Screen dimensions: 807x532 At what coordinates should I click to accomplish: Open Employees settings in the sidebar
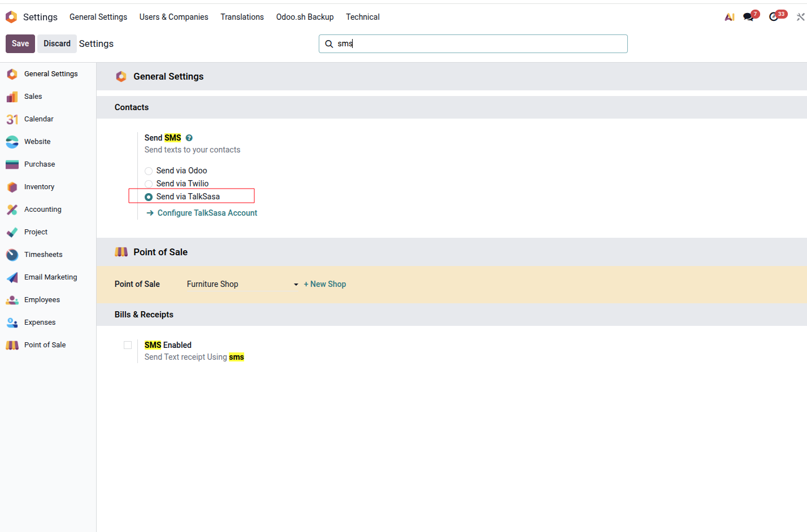(x=48, y=300)
